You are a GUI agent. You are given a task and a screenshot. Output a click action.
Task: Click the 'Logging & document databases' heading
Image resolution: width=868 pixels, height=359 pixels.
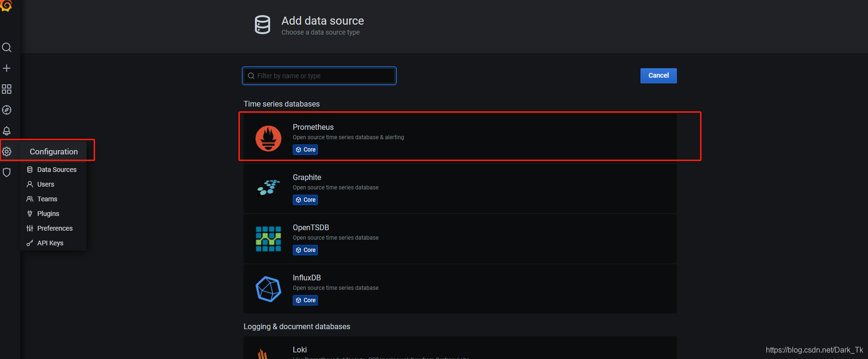tap(297, 326)
